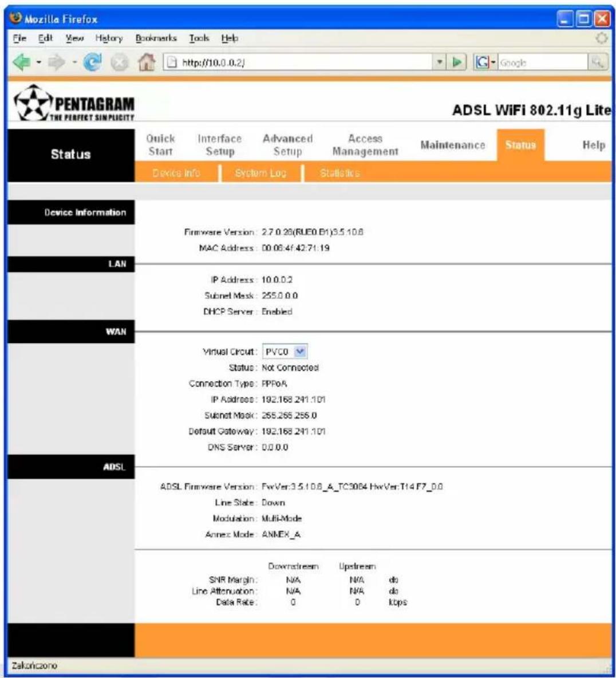Click the Line State Down value
The height and width of the screenshot is (678, 616).
pyautogui.click(x=273, y=502)
